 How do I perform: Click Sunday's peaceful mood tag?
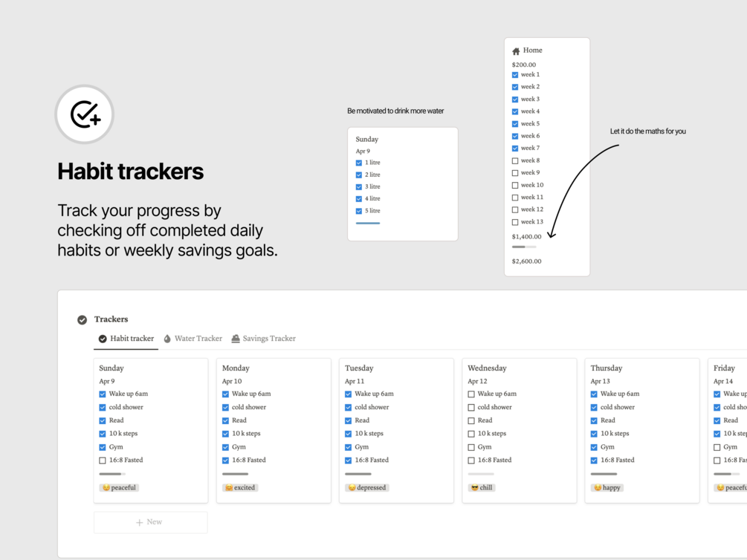pyautogui.click(x=120, y=488)
